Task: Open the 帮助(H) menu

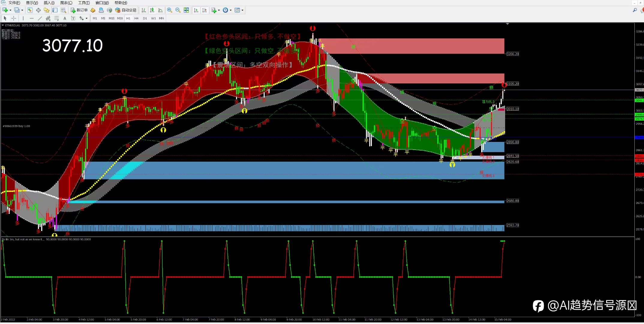Action: point(121,3)
